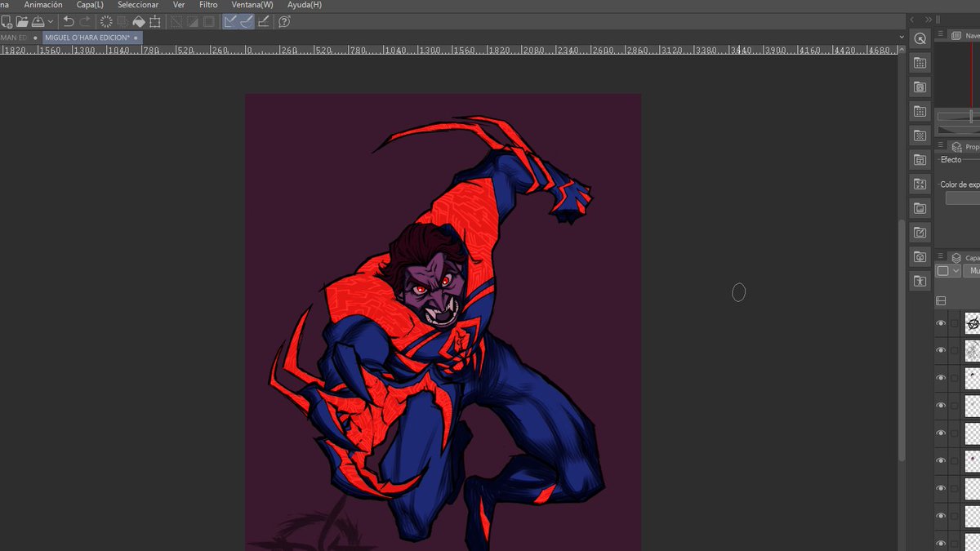This screenshot has height=551, width=980.
Task: Open the Layer Property palette menu
Action: [x=941, y=144]
